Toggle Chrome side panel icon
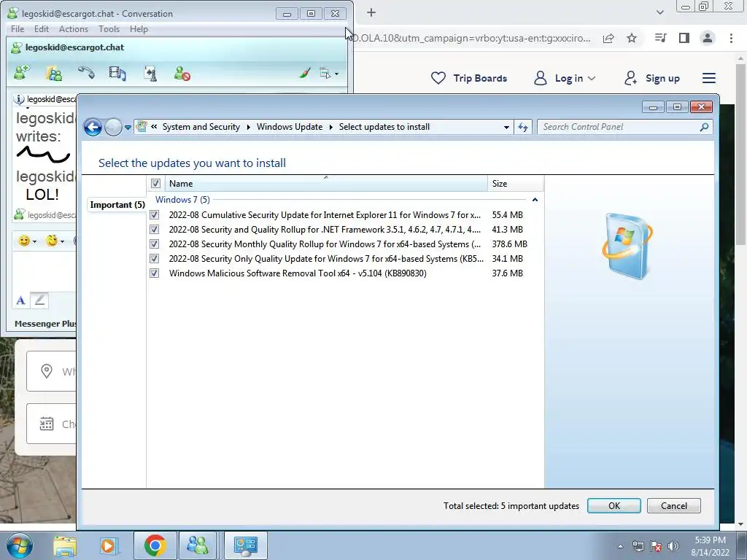 coord(684,38)
